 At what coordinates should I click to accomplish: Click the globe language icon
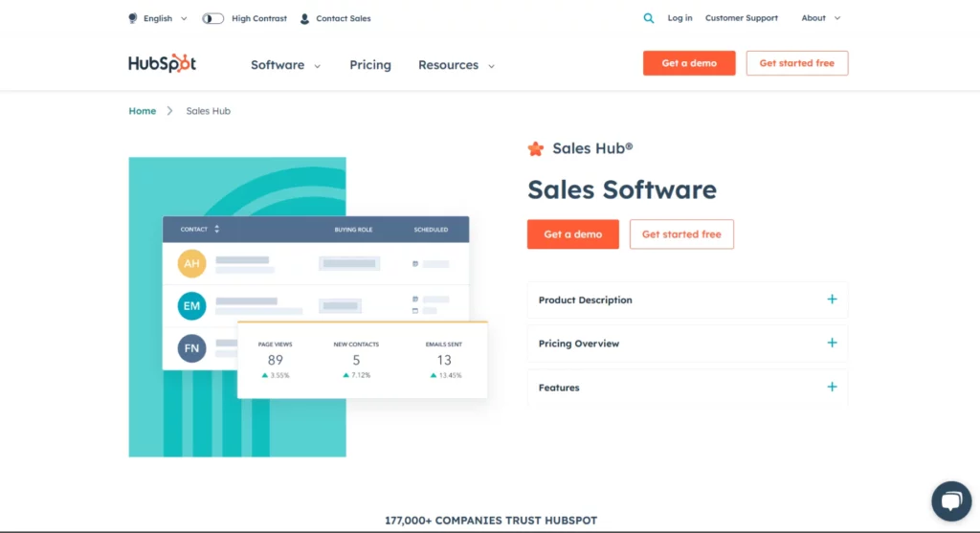tap(132, 18)
